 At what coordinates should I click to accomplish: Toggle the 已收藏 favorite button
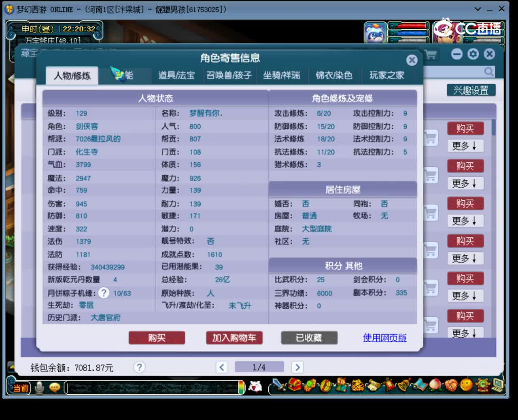309,337
